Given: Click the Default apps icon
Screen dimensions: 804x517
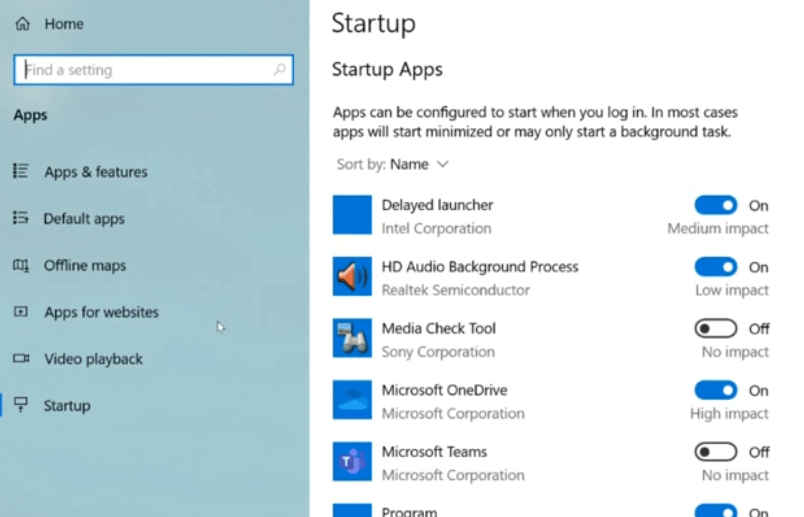Looking at the screenshot, I should coord(21,218).
